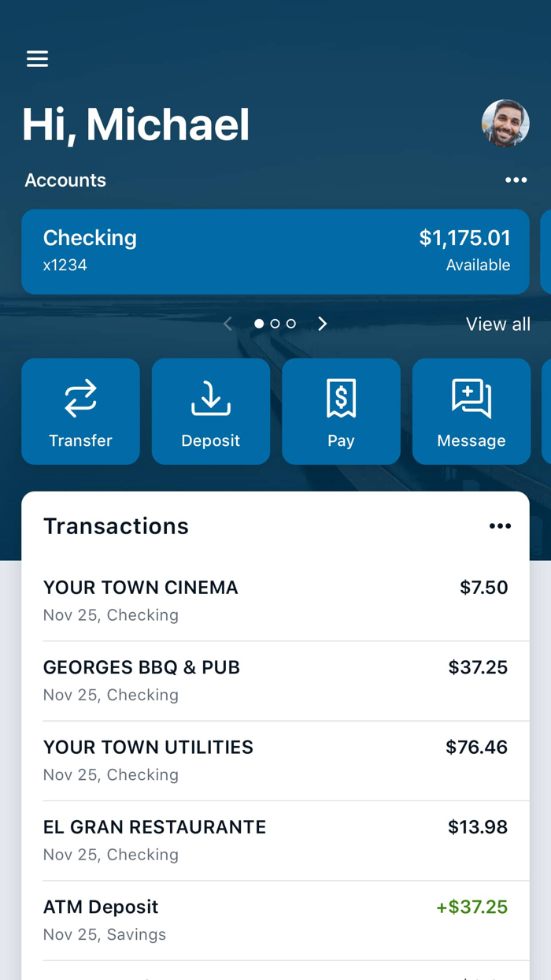Open the Message center icon
Viewport: 551px width, 980px height.
coord(471,411)
